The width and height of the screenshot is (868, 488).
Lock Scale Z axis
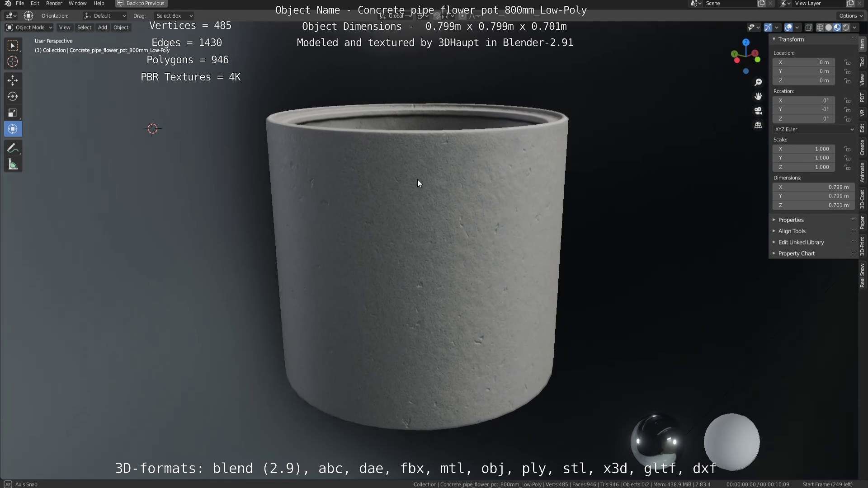click(847, 167)
